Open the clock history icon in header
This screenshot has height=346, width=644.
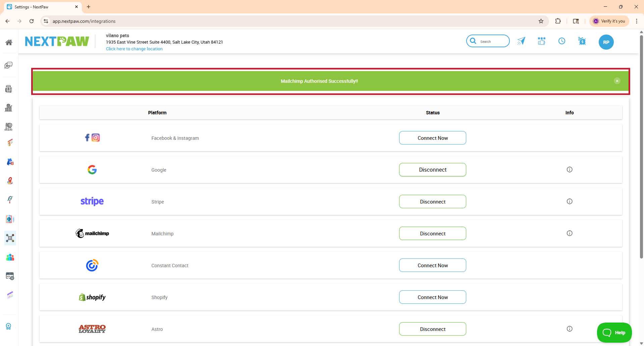(562, 41)
